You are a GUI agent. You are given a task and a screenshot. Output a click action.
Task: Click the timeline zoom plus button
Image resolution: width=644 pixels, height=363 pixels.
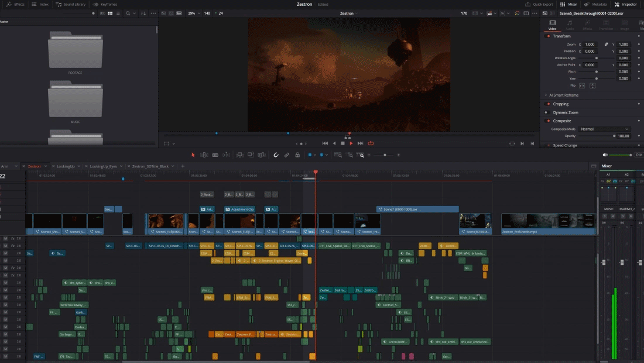[x=398, y=155]
